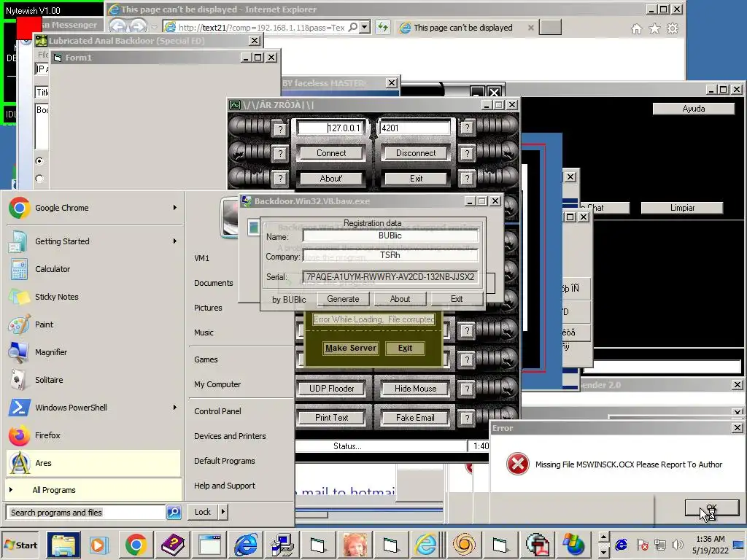
Task: Click the IE refresh icon
Action: click(383, 27)
